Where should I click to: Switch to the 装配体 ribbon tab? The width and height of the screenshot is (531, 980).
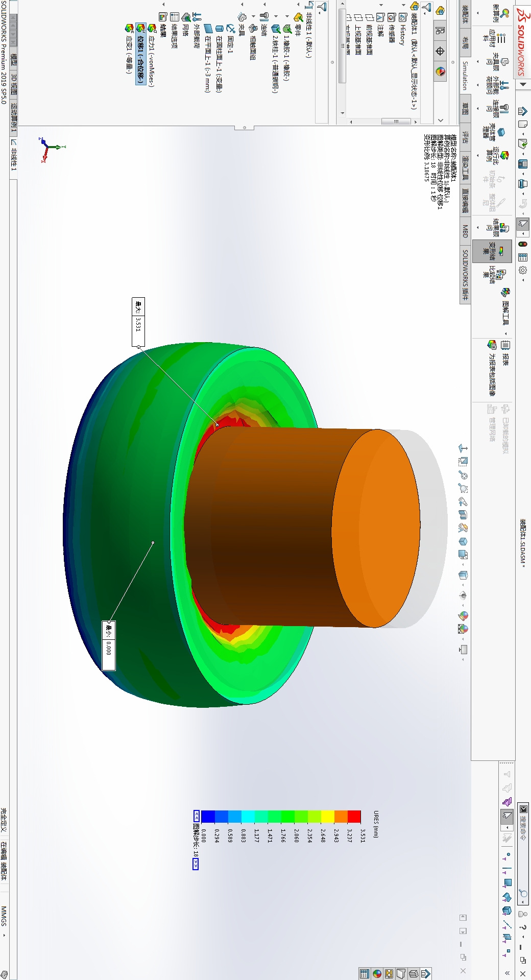465,14
